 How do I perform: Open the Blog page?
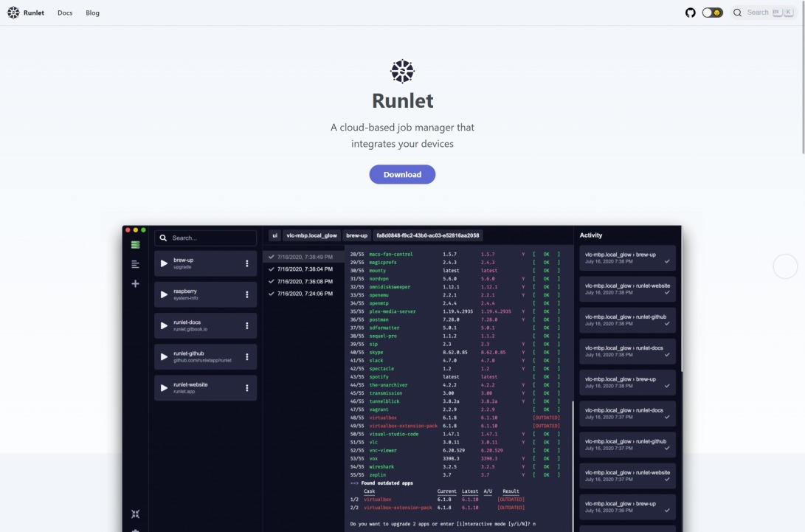pos(92,13)
